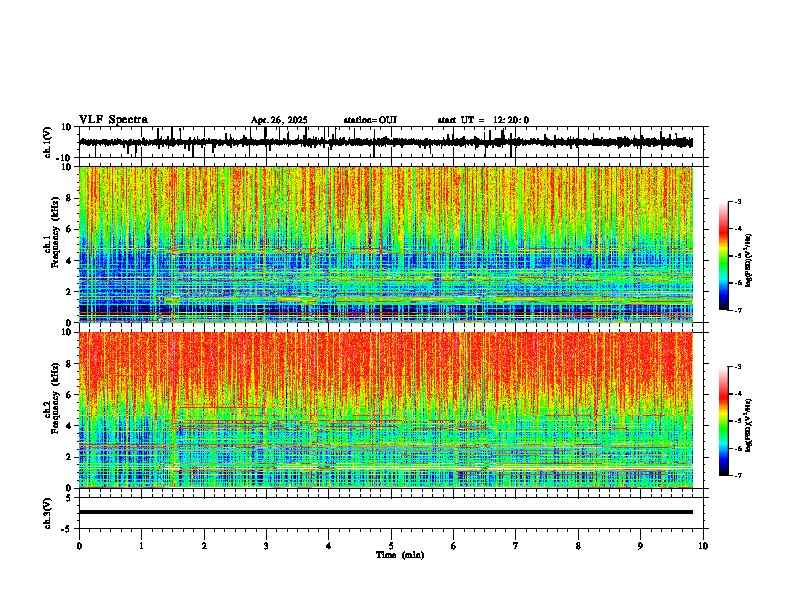Click the 'Time (min)' axis label
The image size is (792, 612).
[400, 555]
